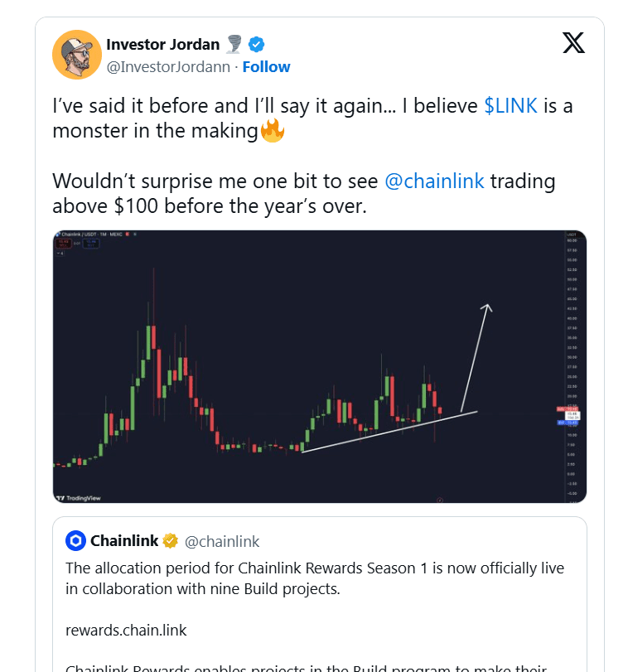The width and height of the screenshot is (628, 672).
Task: Click the @chainlink handle in the quoted post
Action: pos(221,541)
